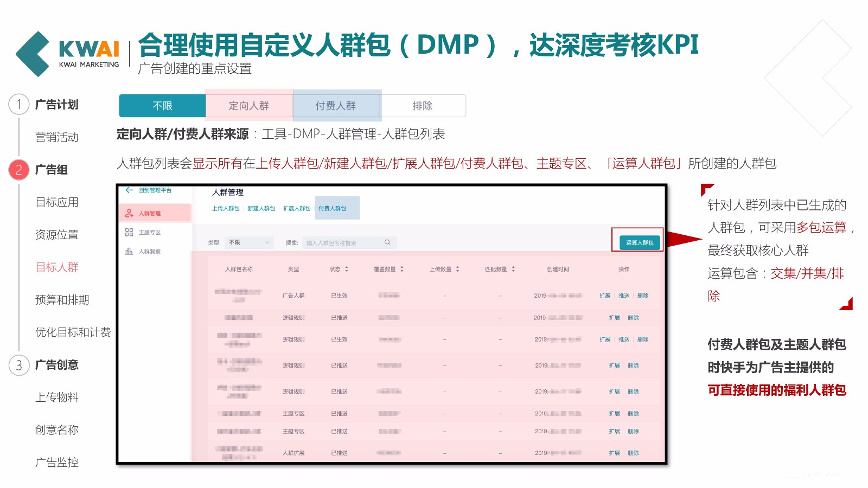Sort by 匹配数量 column arrows

coord(513,269)
